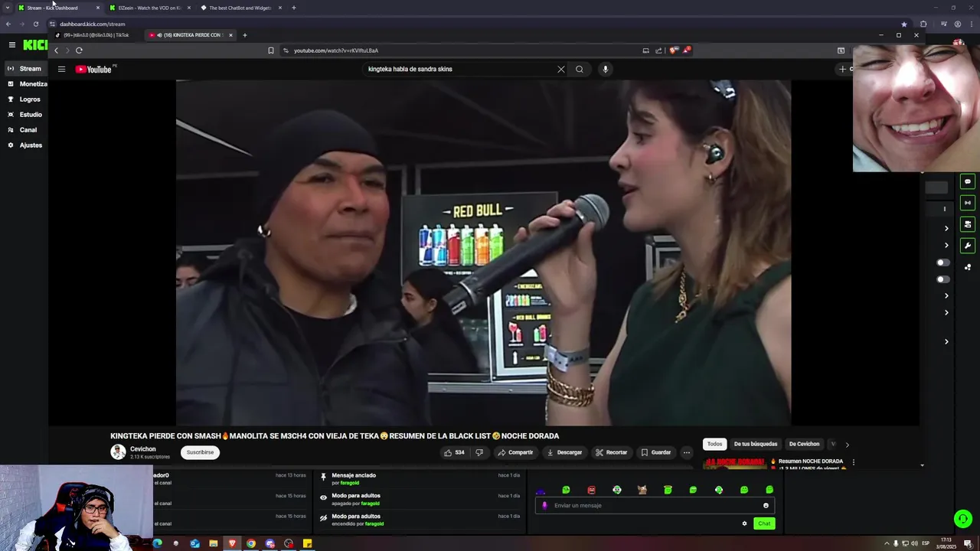Viewport: 980px width, 551px height.
Task: Select the De Cevichon filter chip
Action: [x=804, y=444]
